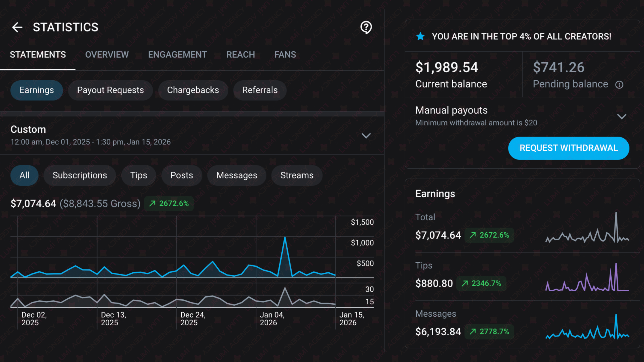Switch to the Overview tab
644x362 pixels.
click(107, 55)
